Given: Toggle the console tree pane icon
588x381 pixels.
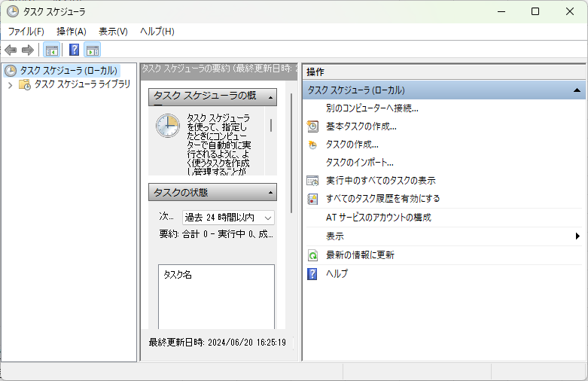Looking at the screenshot, I should [x=52, y=50].
